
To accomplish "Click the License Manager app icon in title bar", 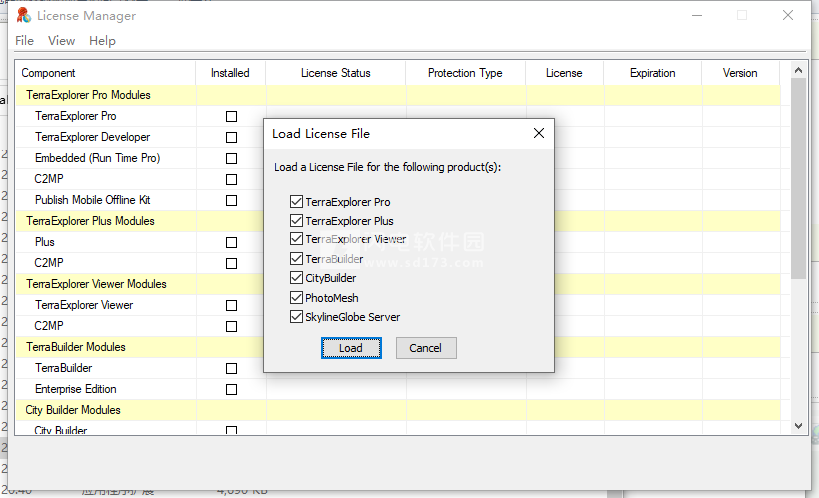I will 24,16.
